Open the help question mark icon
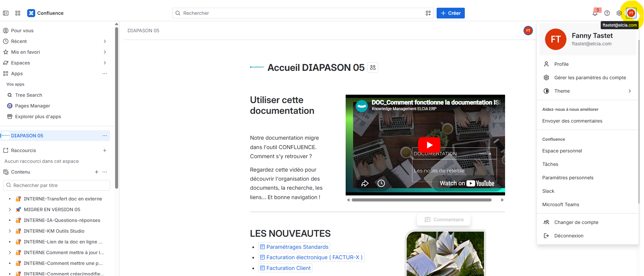 pos(607,13)
